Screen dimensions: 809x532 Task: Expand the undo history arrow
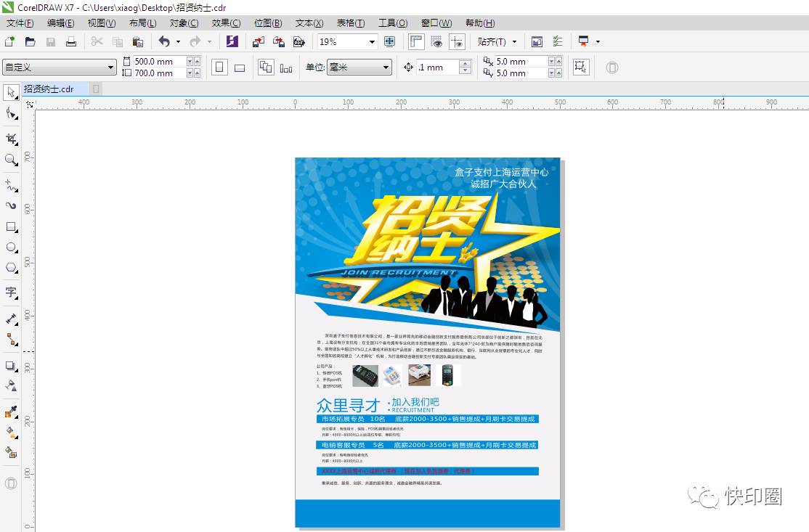[178, 42]
